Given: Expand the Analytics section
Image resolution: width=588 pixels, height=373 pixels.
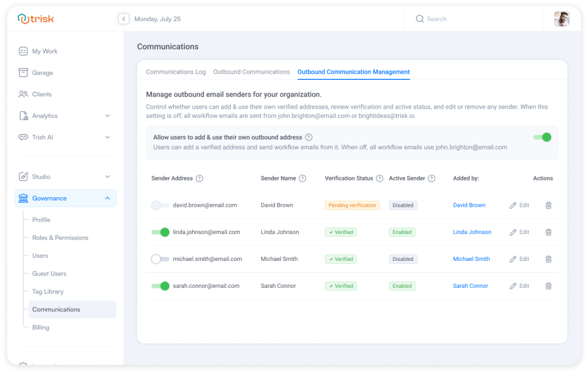Looking at the screenshot, I should point(46,115).
